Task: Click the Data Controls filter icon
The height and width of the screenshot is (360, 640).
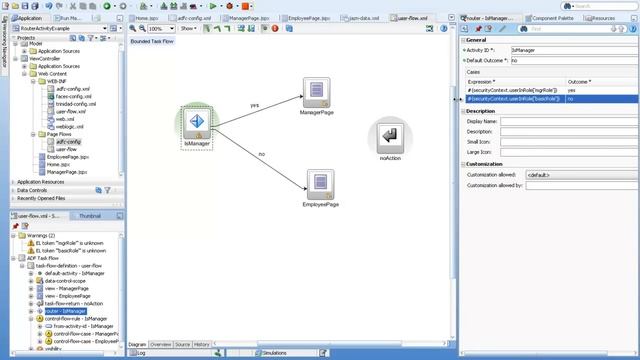Action: click(107, 190)
